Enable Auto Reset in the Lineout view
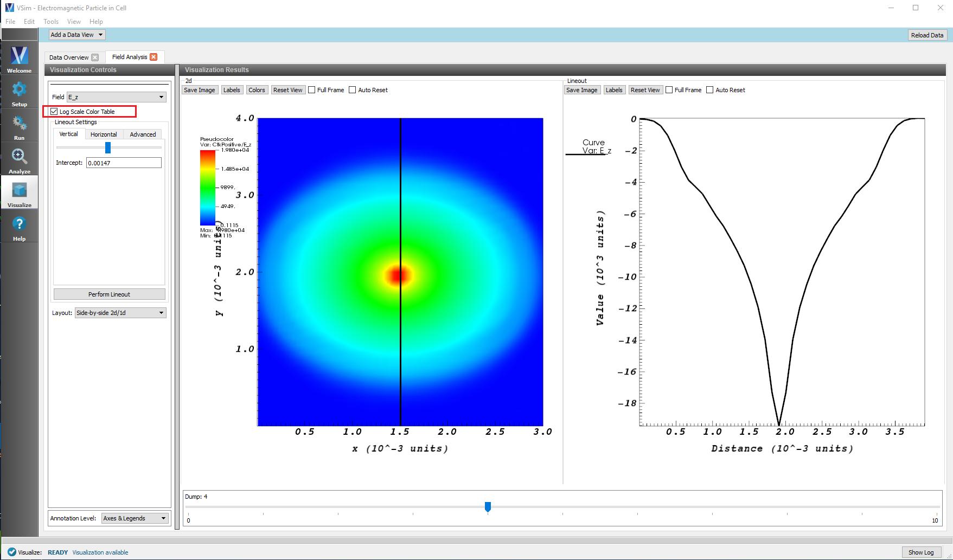 (709, 90)
